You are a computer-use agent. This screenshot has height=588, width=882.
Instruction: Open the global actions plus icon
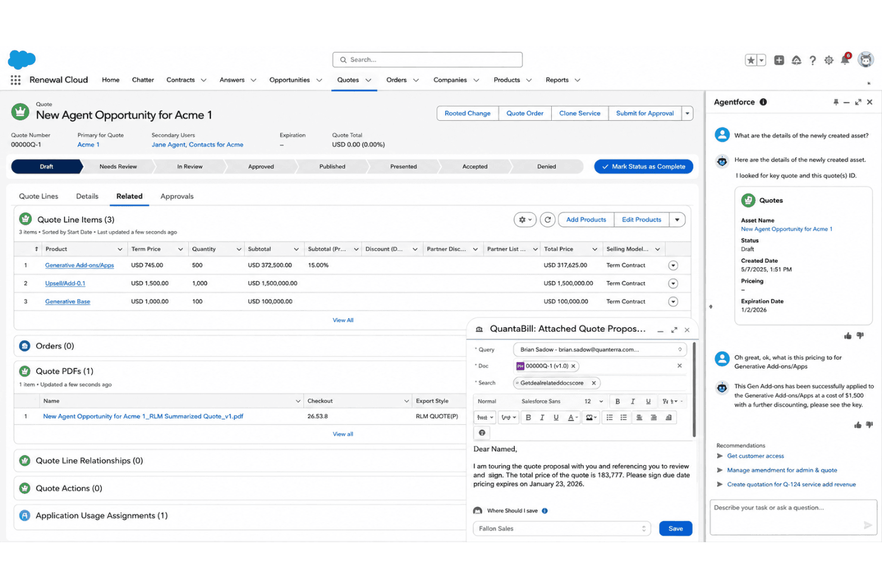(779, 60)
